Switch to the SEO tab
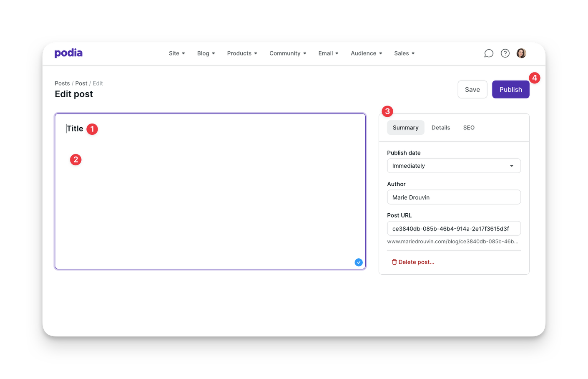Screen dimensions: 588x379 click(x=469, y=128)
